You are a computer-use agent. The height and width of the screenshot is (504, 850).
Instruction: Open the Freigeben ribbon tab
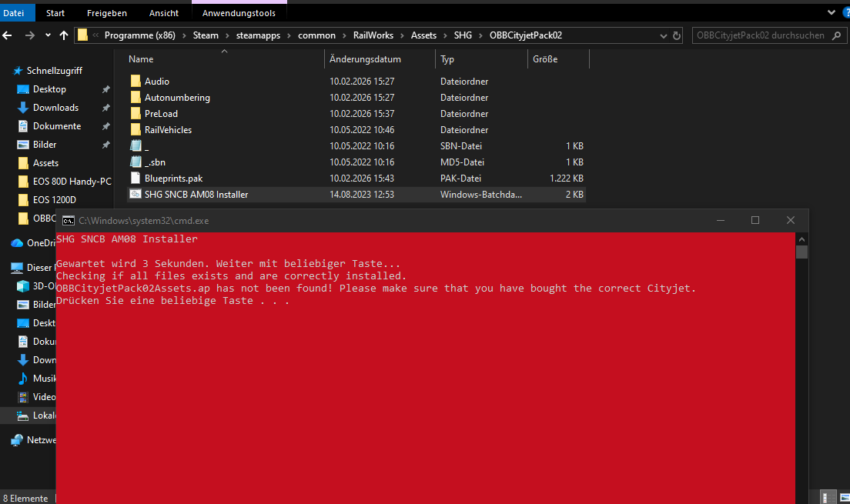click(107, 13)
